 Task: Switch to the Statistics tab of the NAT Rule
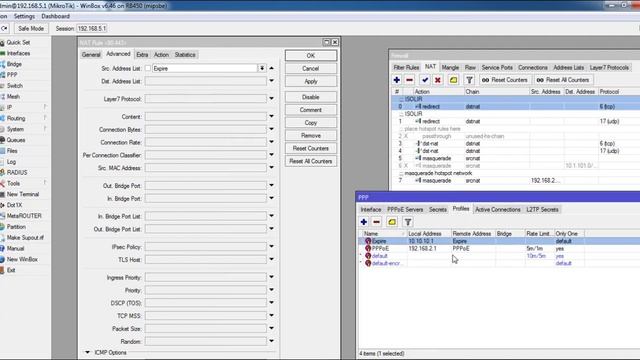tap(185, 55)
